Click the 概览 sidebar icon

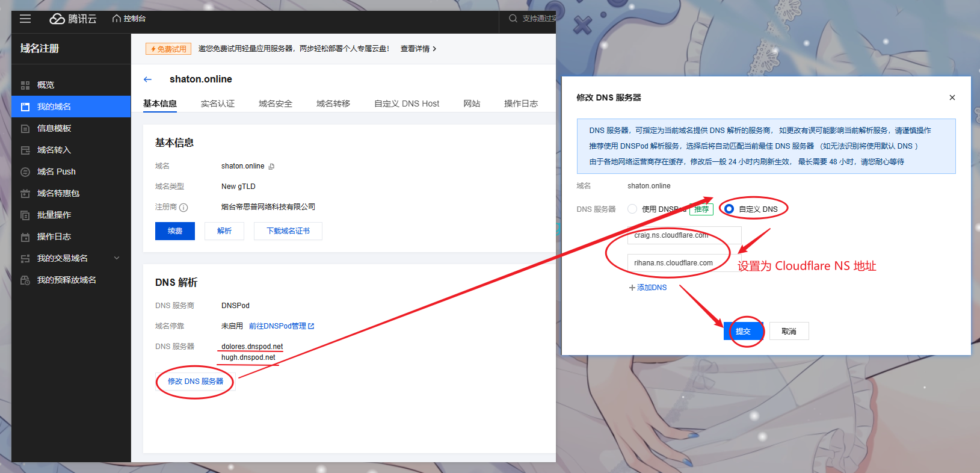click(25, 85)
